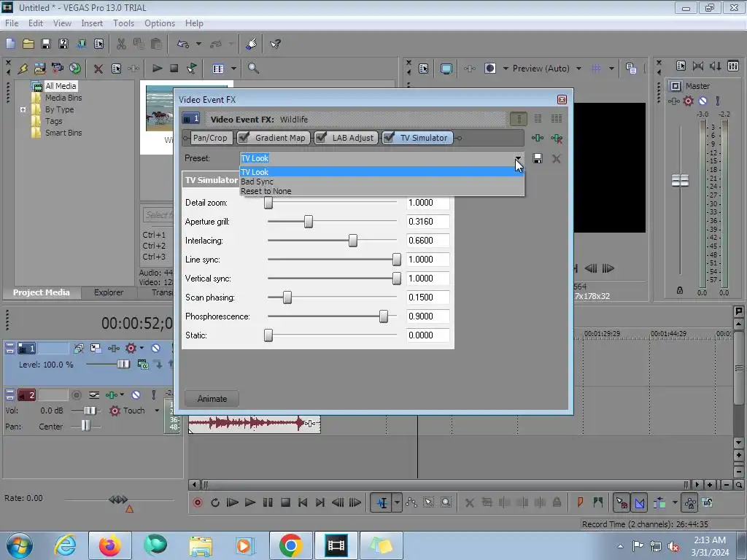Arm audio track 2 for record
Viewport: 747px width, 560px height.
(76, 394)
